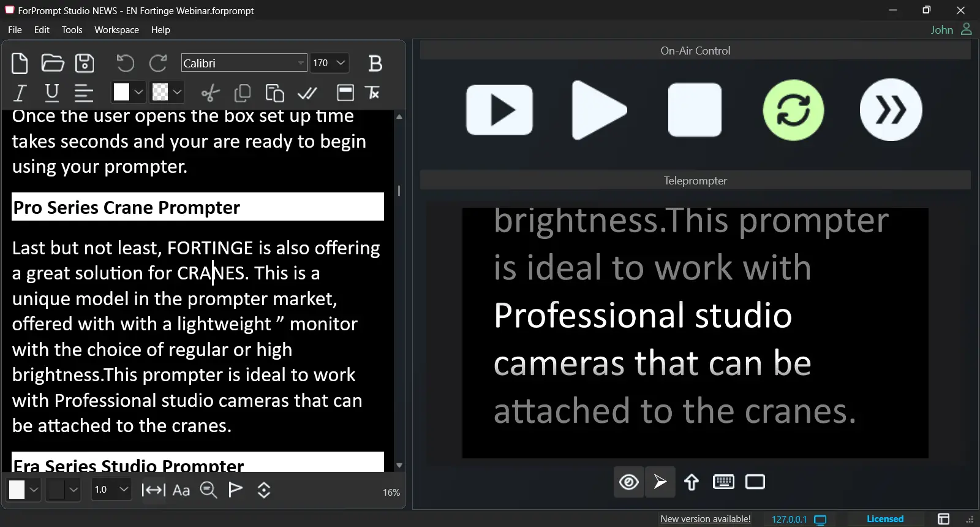Expand the bottom black color dropdown arrow
This screenshot has height=527, width=980.
74,490
